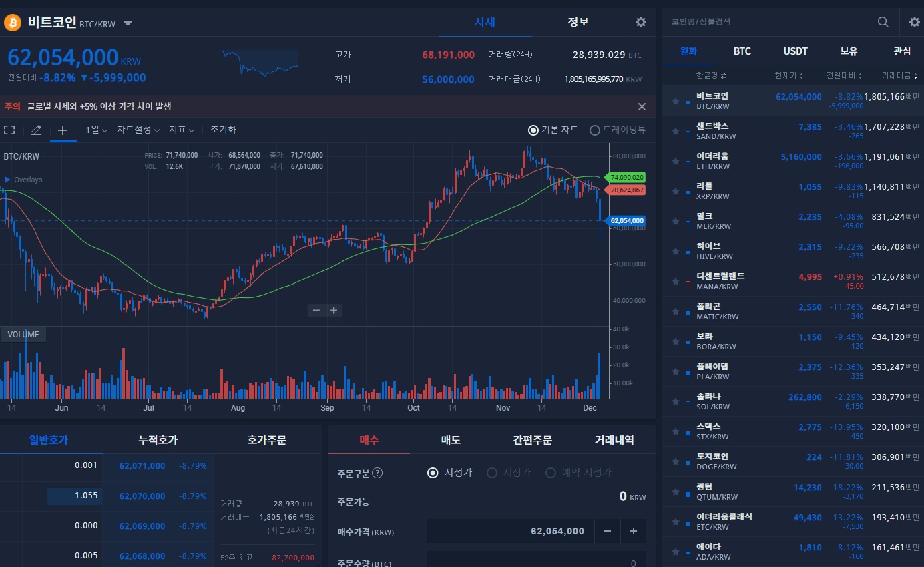Image resolution: width=924 pixels, height=567 pixels.
Task: Click the order type help icon
Action: click(377, 473)
